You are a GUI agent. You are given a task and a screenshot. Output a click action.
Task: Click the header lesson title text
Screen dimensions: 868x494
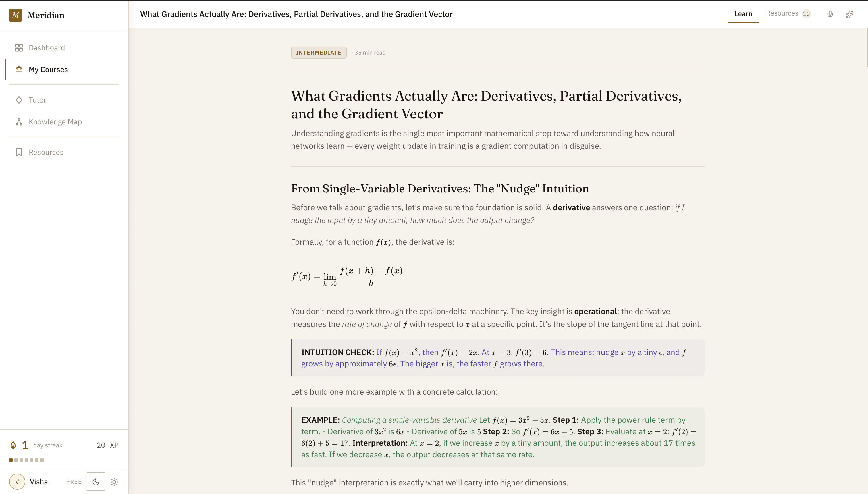pos(296,14)
